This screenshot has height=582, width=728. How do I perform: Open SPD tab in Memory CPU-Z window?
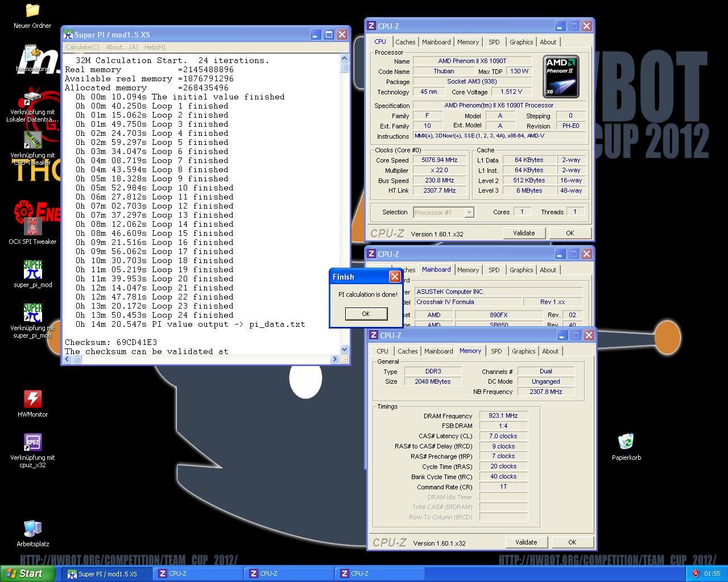497,351
